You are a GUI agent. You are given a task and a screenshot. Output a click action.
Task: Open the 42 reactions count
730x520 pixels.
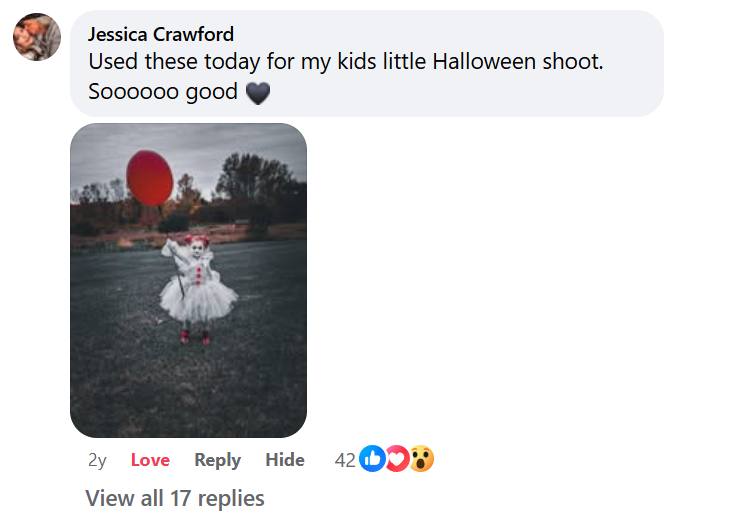click(345, 460)
